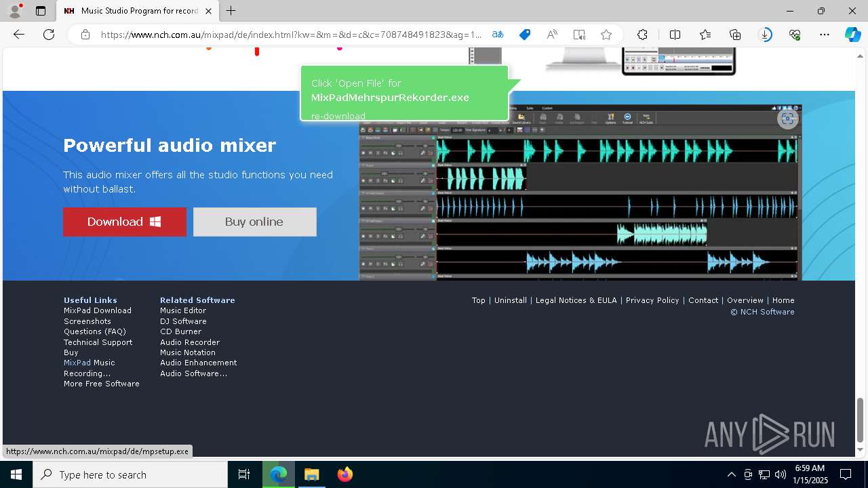
Task: Open the CD Burner link
Action: pos(180,331)
